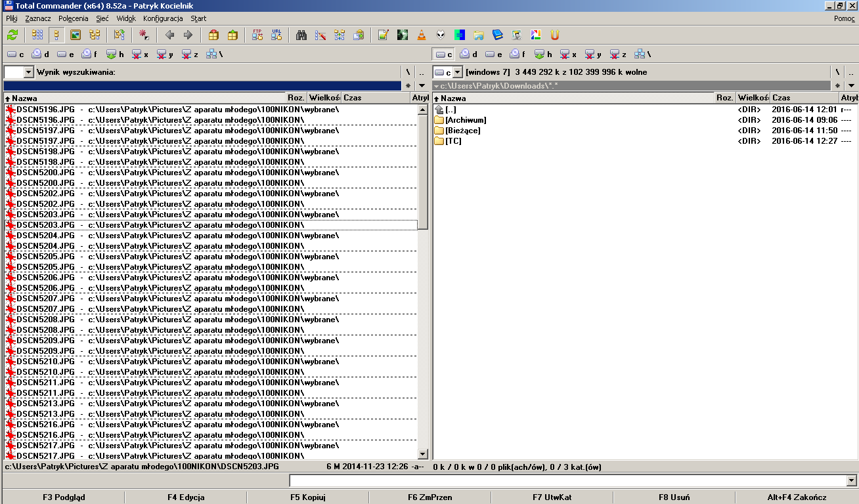
Task: Switch to Brief view toolbar icon
Action: [37, 35]
